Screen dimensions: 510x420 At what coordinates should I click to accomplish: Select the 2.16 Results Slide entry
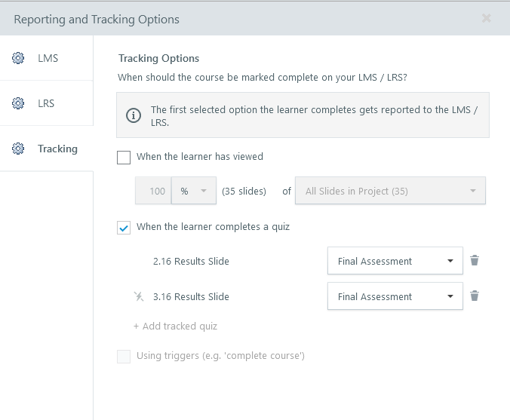pyautogui.click(x=191, y=262)
